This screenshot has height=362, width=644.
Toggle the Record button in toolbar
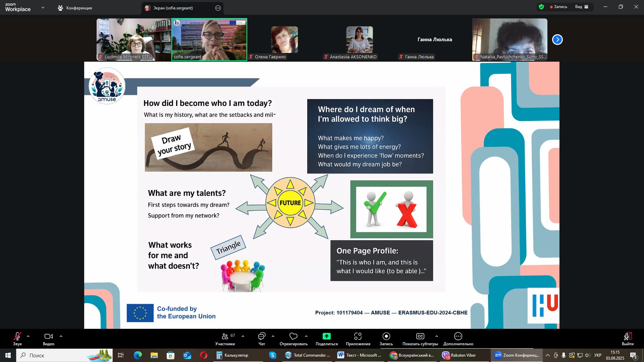(386, 337)
